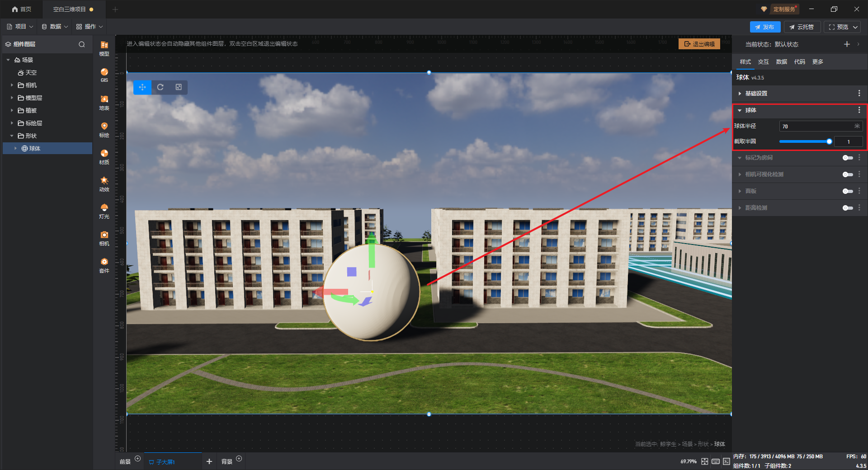Viewport: 868px width, 470px height.
Task: Click the 69.79% zoom level
Action: pos(689,461)
